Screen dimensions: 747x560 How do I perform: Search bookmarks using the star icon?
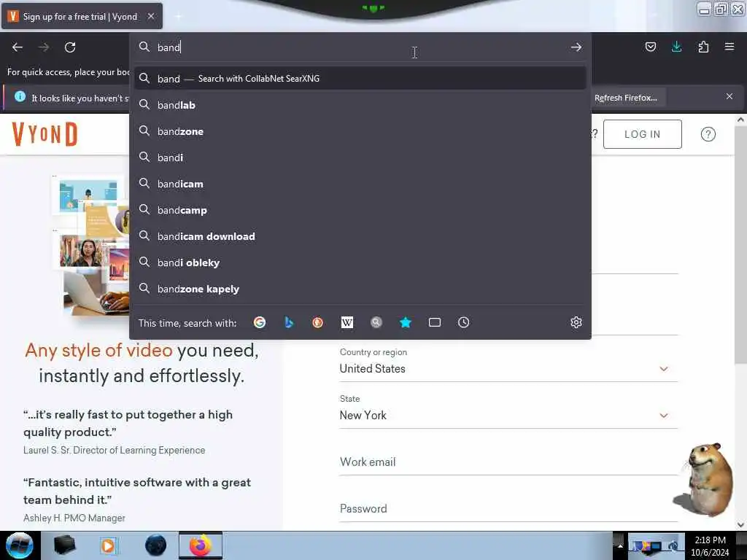click(x=406, y=322)
